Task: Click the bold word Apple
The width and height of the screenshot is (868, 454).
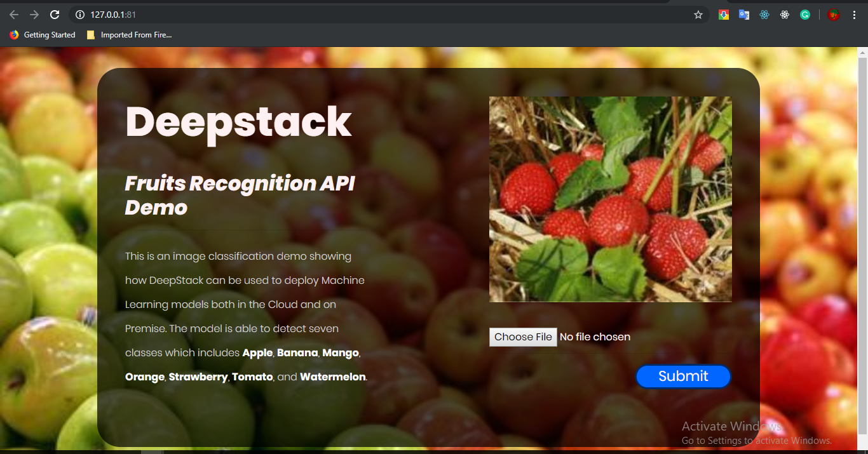Action: [x=257, y=352]
